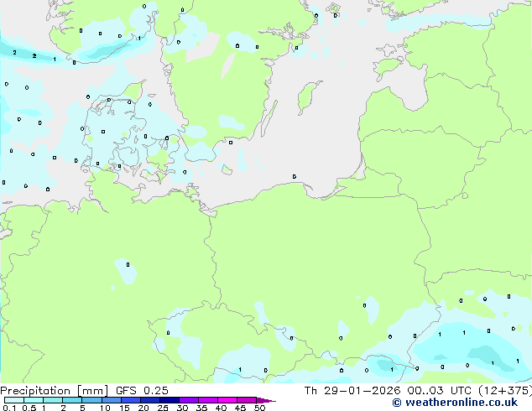Click the 30–35 mm purple legend swatch

coord(188,400)
